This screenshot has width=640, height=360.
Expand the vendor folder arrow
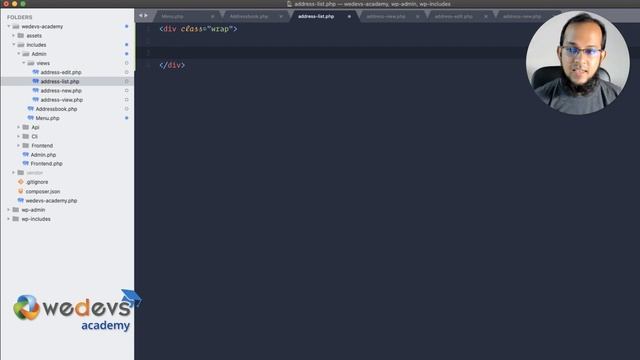13,173
